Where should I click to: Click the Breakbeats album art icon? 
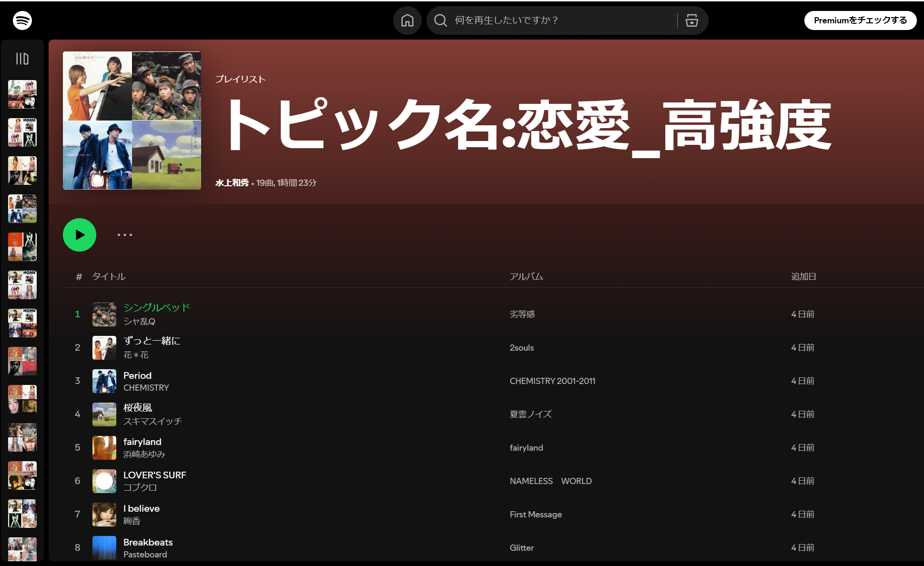(104, 548)
